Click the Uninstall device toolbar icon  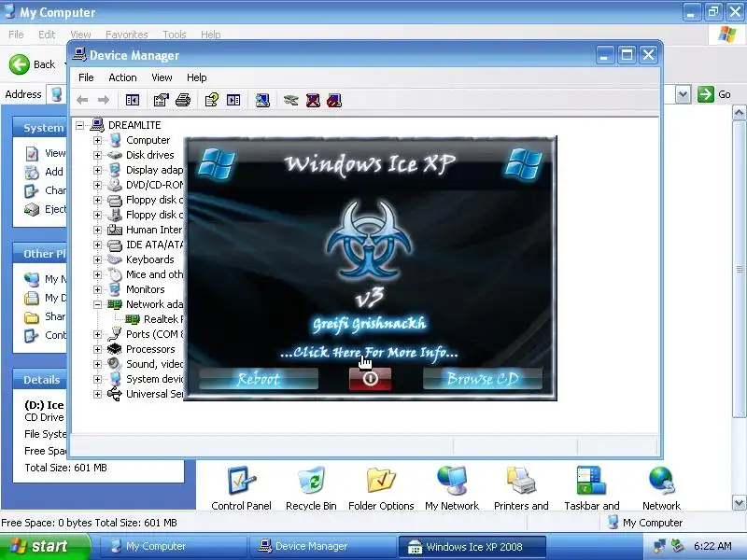313,100
